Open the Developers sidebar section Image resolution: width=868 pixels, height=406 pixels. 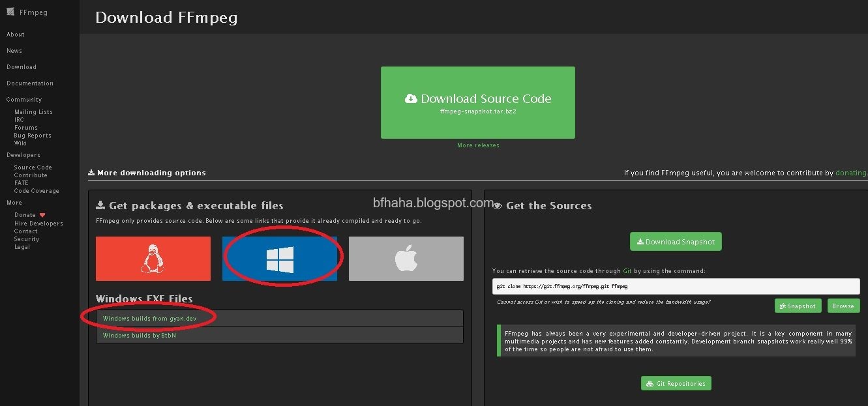tap(23, 155)
